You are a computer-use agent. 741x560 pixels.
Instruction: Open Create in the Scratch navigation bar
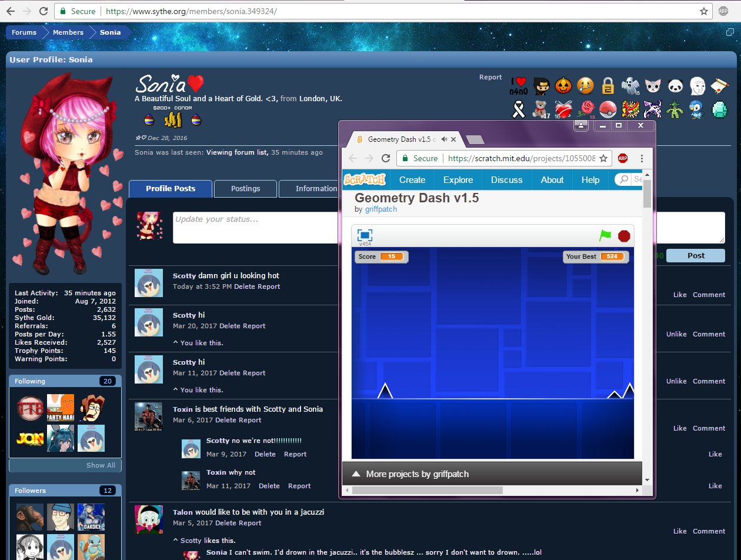[412, 179]
